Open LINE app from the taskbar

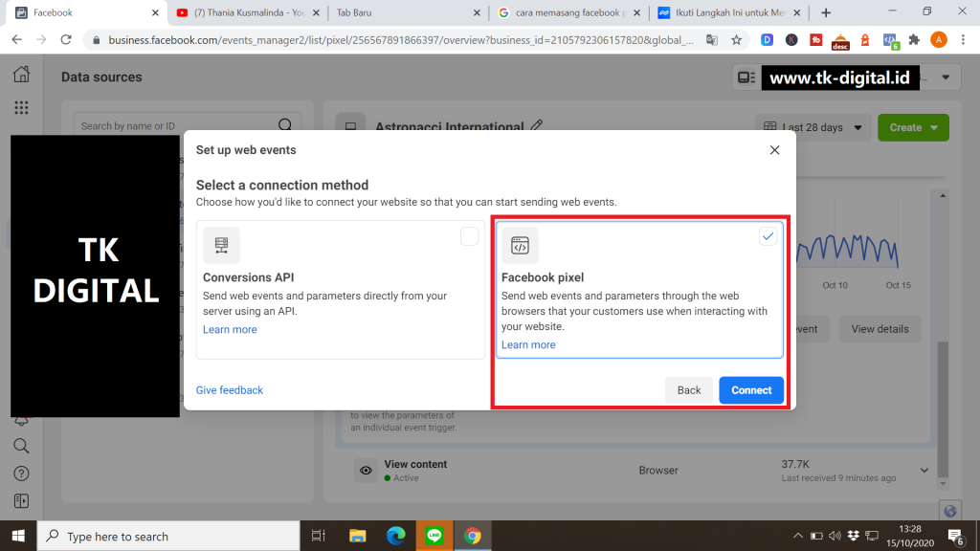(434, 537)
